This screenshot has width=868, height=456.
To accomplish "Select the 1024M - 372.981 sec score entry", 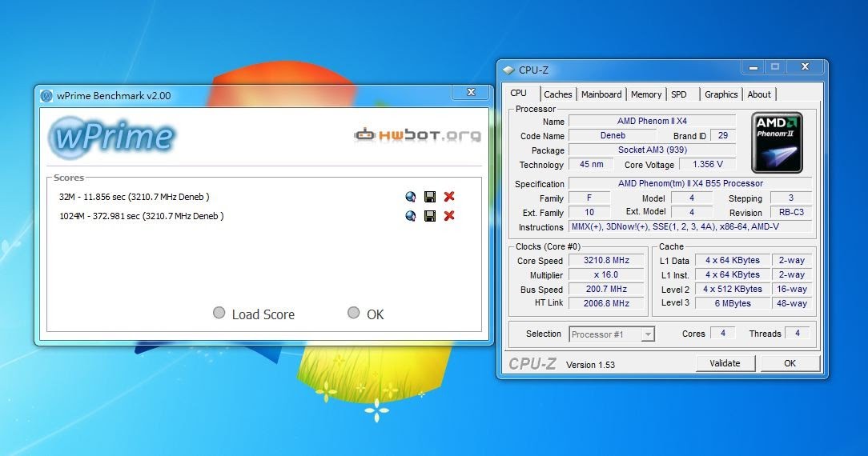I will pyautogui.click(x=142, y=216).
